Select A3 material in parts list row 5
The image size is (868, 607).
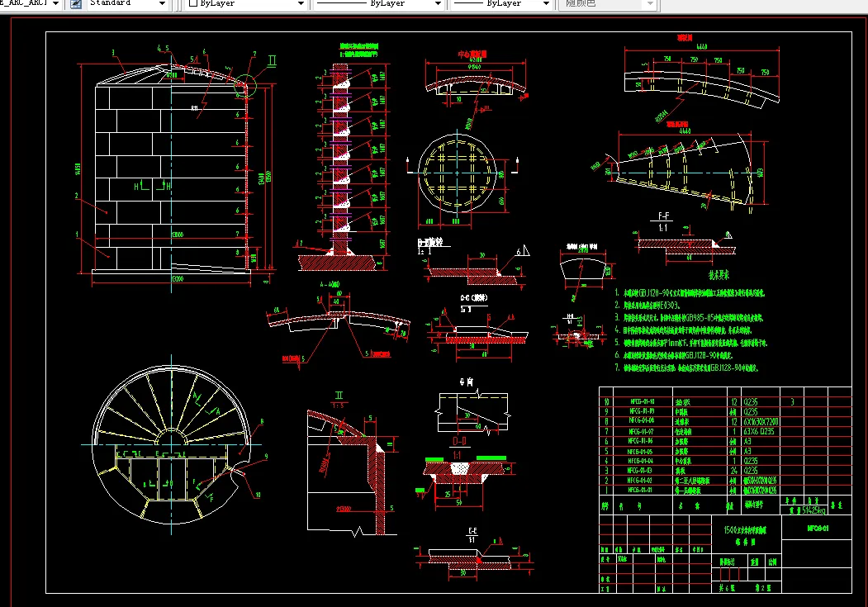(x=747, y=451)
